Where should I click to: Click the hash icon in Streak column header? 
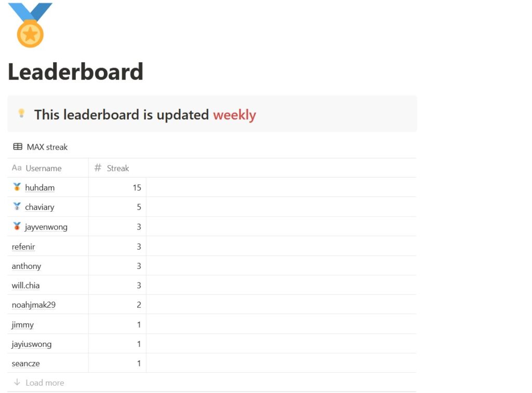click(x=98, y=168)
